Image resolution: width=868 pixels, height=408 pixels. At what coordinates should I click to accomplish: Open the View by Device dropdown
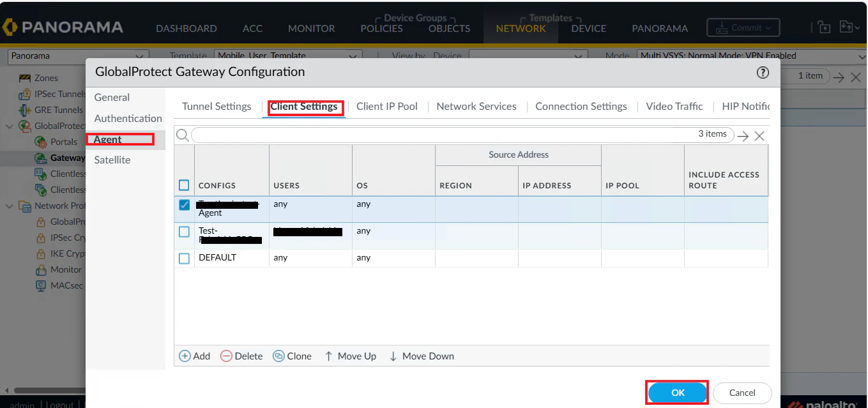(x=528, y=56)
